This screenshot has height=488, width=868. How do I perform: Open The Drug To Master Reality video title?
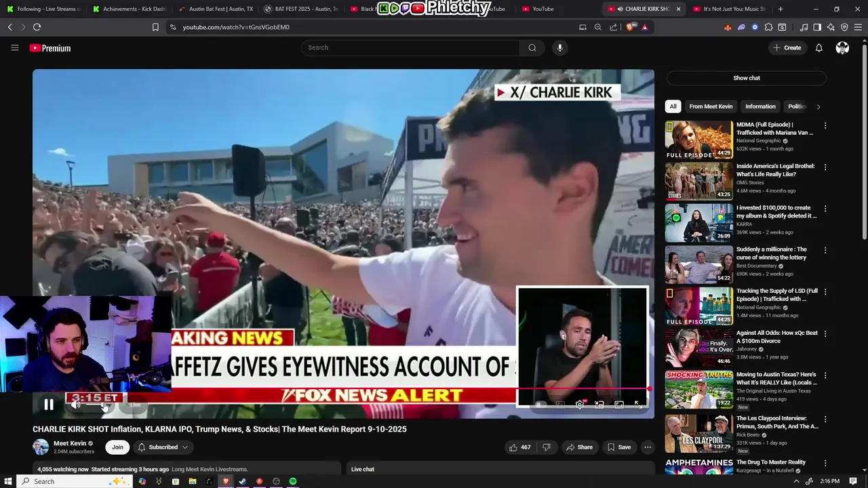click(x=771, y=462)
